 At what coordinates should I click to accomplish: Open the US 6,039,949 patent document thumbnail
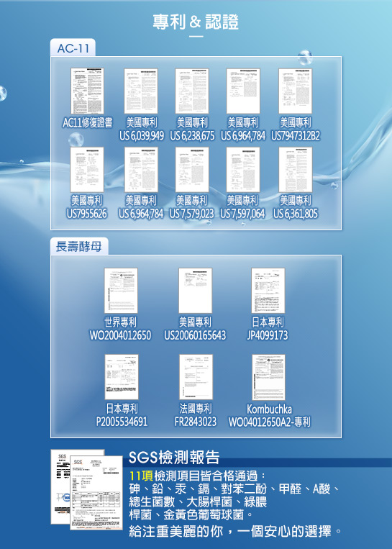pos(141,91)
